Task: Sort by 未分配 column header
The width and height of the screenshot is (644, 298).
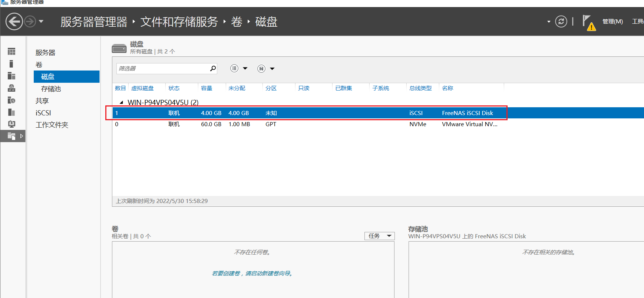Action: (237, 88)
